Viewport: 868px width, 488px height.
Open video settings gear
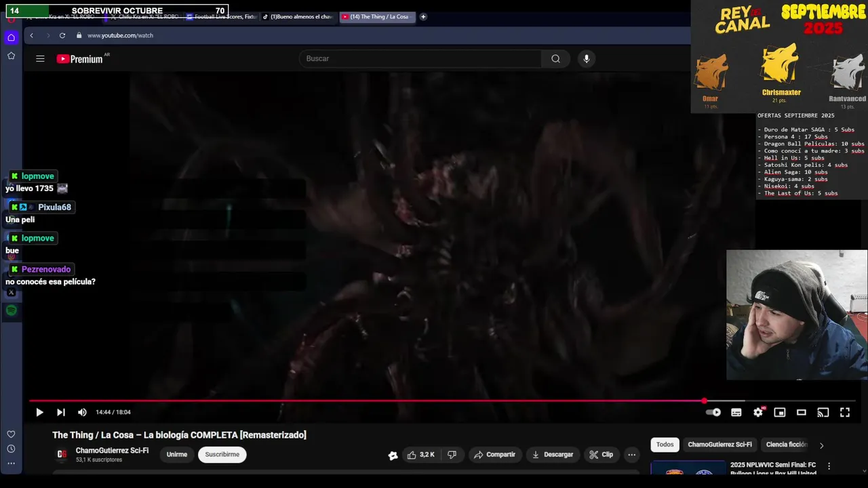(x=758, y=412)
